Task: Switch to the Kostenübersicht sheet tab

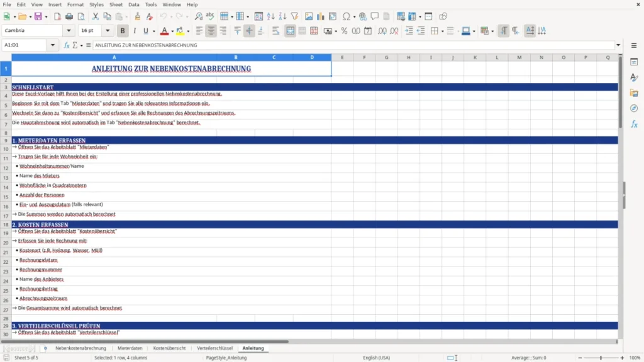Action: pos(169,348)
